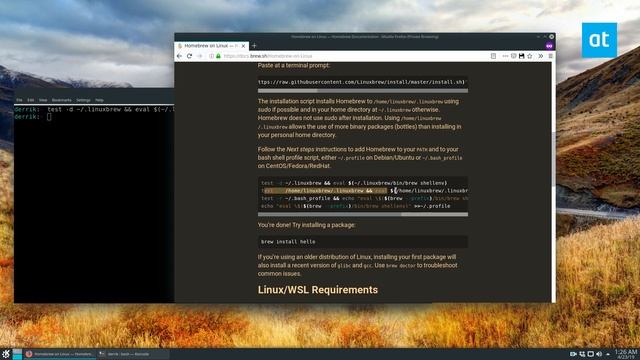The image size is (640, 360).
Task: Click 'test -d ~/.linuxbrew' line in browser
Action: point(354,183)
